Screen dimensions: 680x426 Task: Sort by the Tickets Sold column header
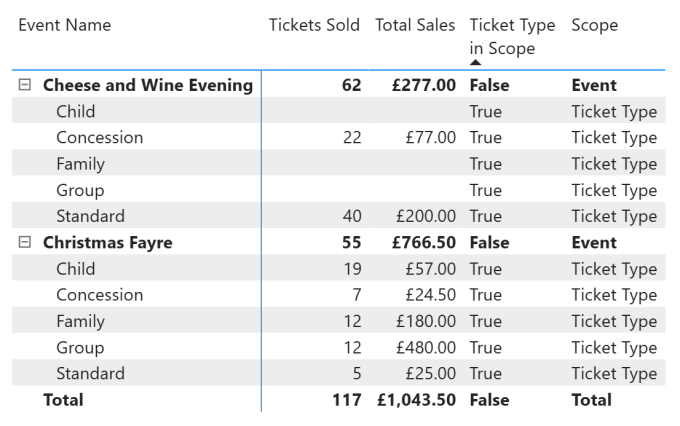tap(314, 25)
